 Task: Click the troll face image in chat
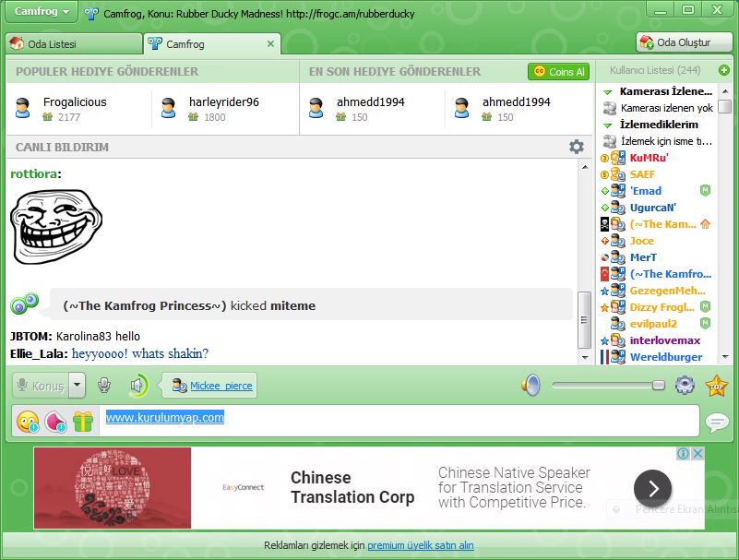pyautogui.click(x=56, y=227)
